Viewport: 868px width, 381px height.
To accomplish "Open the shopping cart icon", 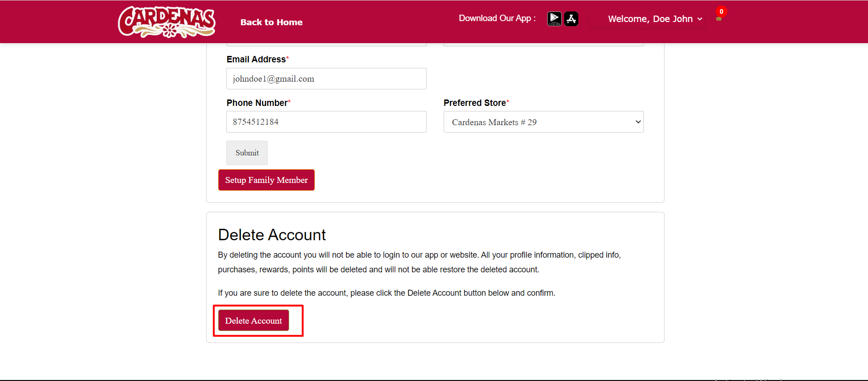I will (x=719, y=18).
